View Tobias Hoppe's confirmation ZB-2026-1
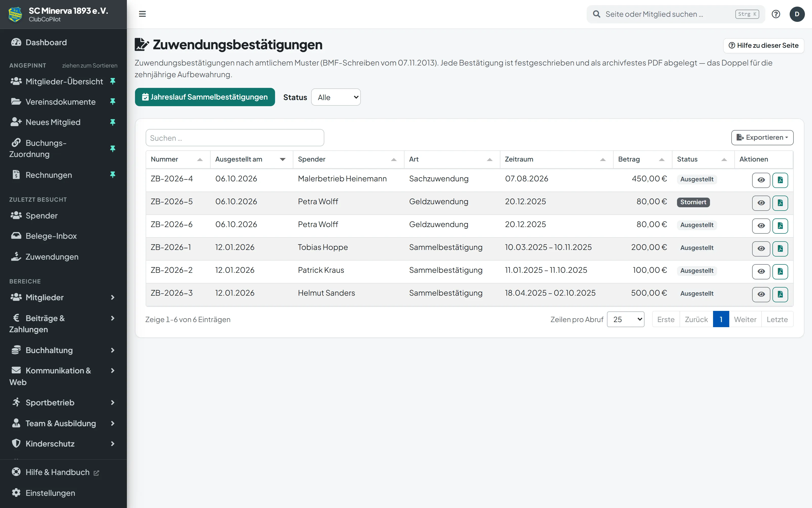The height and width of the screenshot is (508, 812). (761, 249)
